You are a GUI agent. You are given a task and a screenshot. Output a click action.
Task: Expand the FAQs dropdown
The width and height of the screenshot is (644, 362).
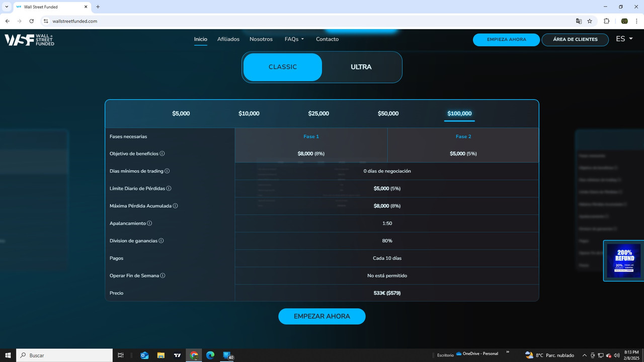pyautogui.click(x=294, y=39)
